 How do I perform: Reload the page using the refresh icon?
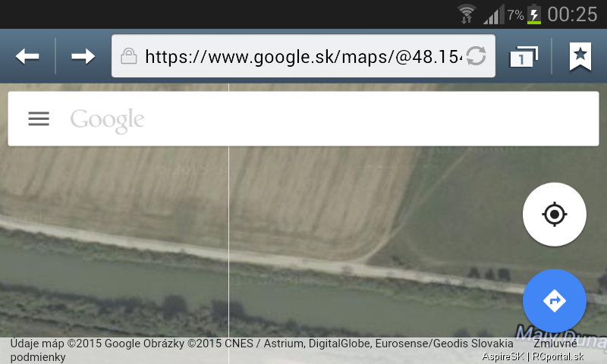coord(476,56)
